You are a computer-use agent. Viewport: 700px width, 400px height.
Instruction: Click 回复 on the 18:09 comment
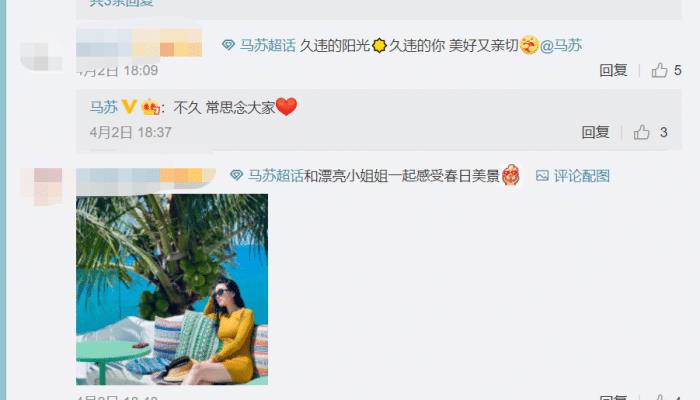click(x=613, y=70)
